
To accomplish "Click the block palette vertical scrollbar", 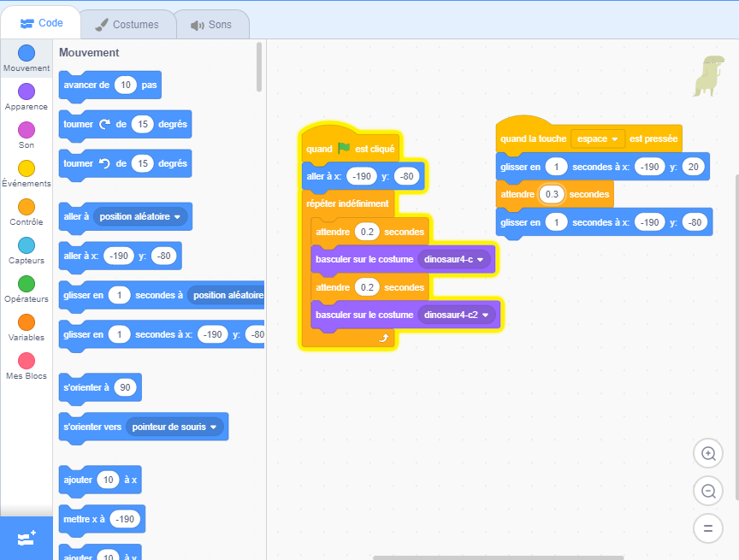I will pyautogui.click(x=259, y=67).
